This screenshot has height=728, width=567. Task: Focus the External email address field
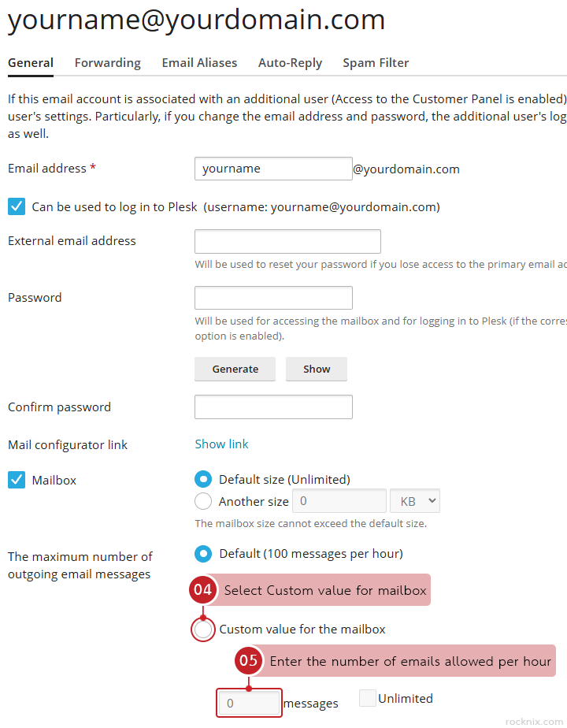click(x=287, y=241)
